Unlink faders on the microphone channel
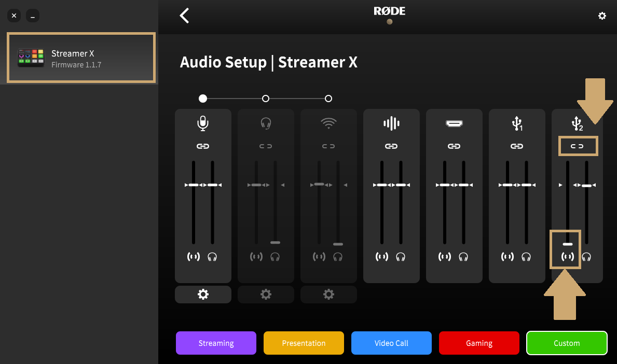This screenshot has height=364, width=617. 203,146
